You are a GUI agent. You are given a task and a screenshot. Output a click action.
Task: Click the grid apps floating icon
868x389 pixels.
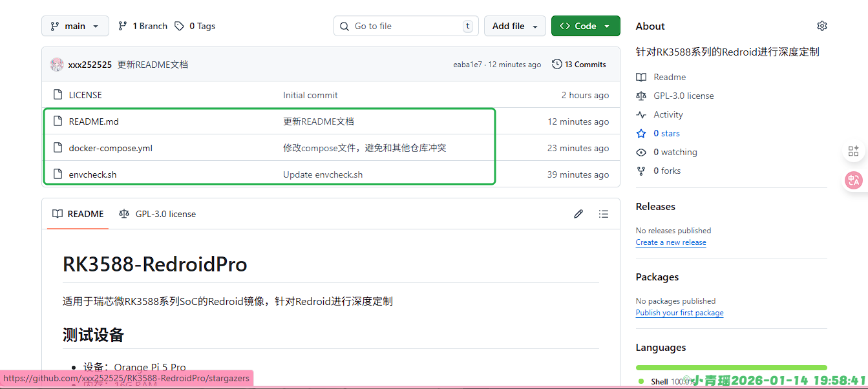point(853,151)
